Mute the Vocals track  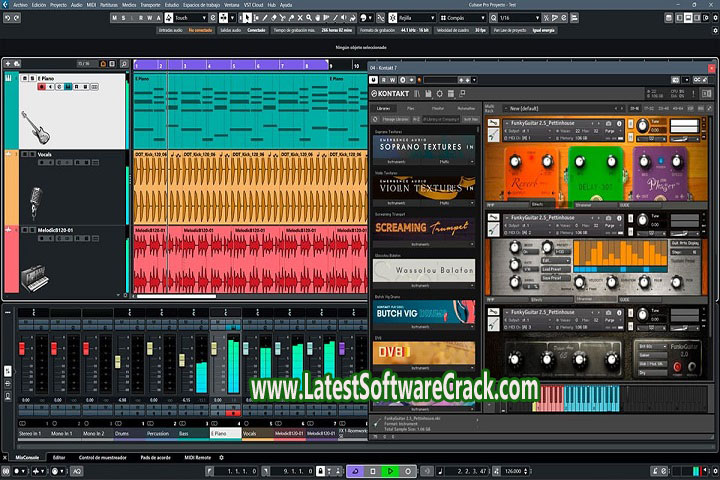click(25, 154)
